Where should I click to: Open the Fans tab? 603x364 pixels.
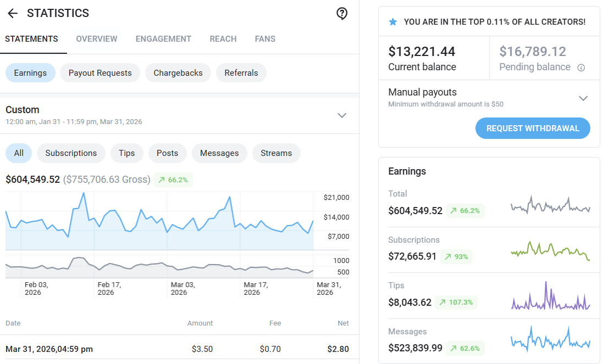(x=265, y=39)
